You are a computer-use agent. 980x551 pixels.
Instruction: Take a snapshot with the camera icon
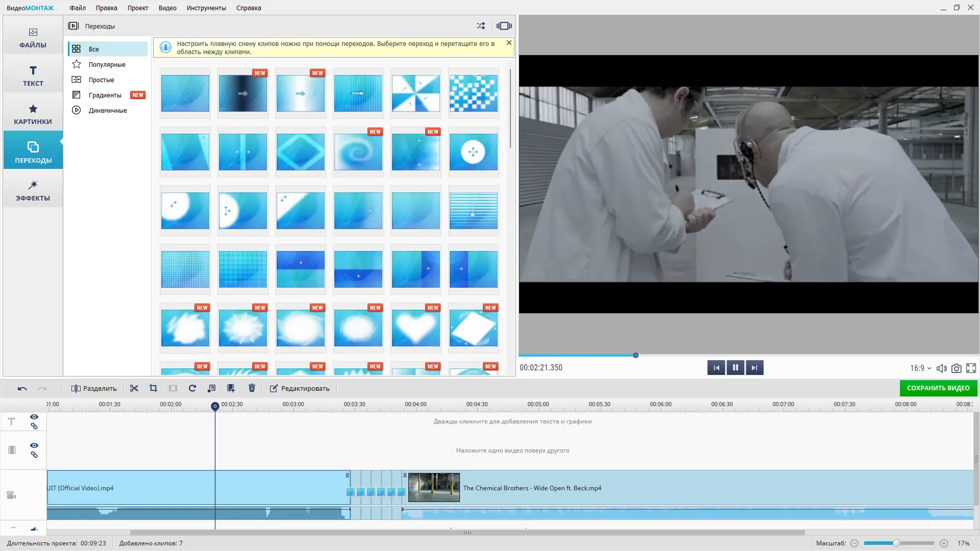click(x=957, y=368)
